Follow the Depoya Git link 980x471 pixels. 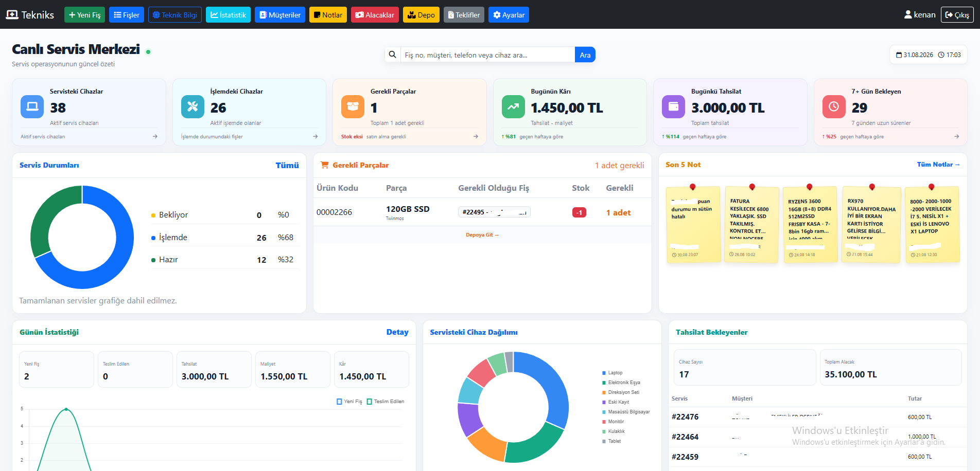(x=482, y=235)
